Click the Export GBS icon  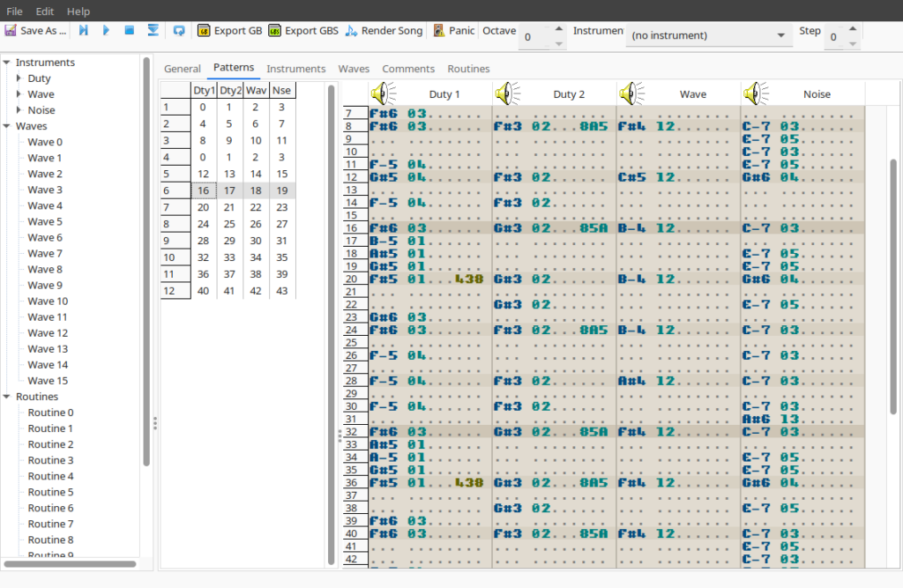[x=274, y=31]
